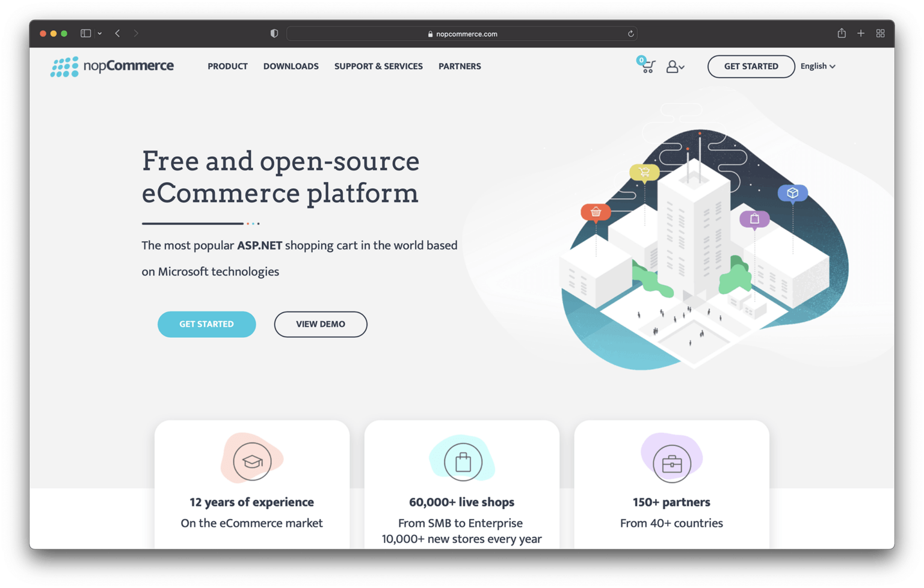Image resolution: width=924 pixels, height=588 pixels.
Task: Click the VIEW DEMO button
Action: click(320, 324)
